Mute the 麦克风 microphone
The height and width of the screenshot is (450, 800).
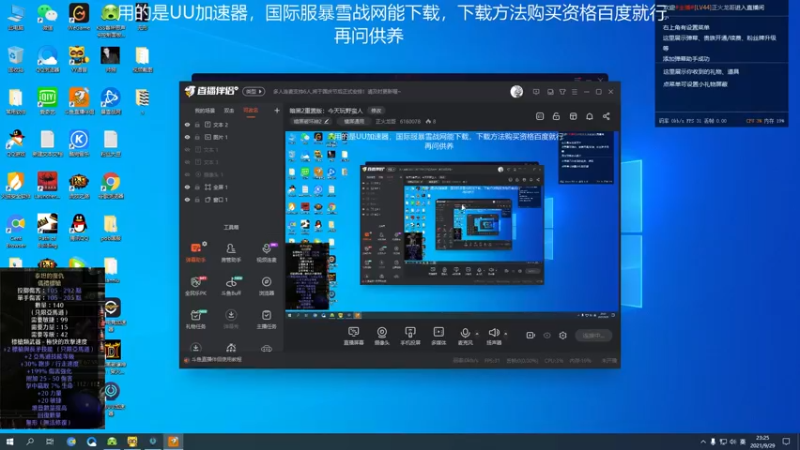coord(465,336)
